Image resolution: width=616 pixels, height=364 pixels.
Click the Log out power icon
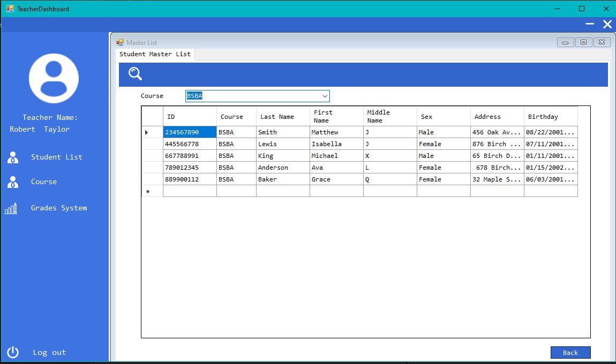[13, 352]
